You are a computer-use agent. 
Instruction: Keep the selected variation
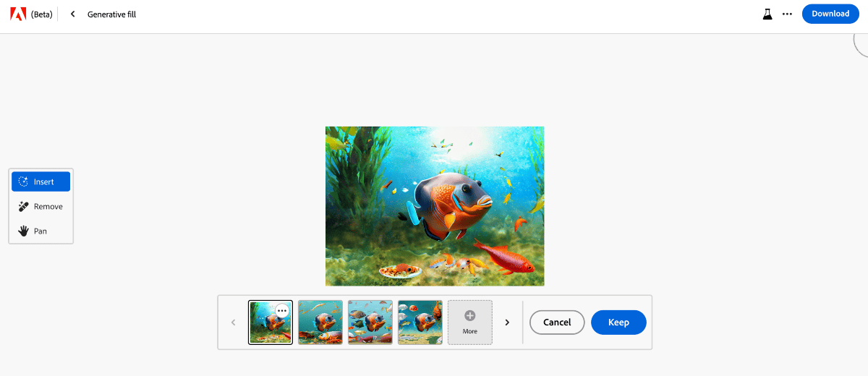pyautogui.click(x=618, y=322)
